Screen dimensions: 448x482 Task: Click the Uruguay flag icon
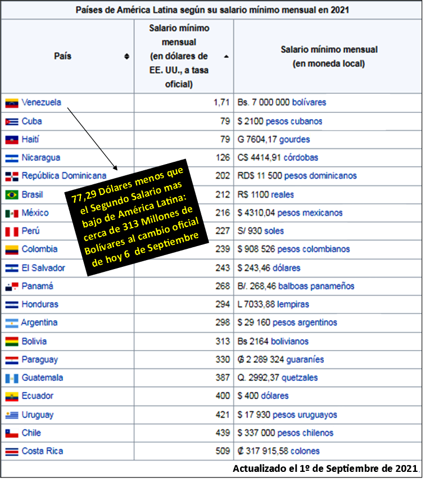tap(12, 415)
